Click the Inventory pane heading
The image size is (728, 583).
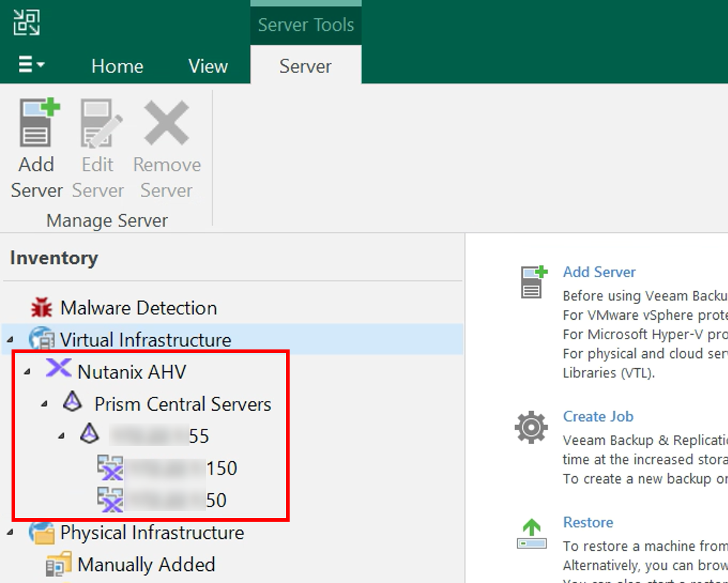(54, 258)
